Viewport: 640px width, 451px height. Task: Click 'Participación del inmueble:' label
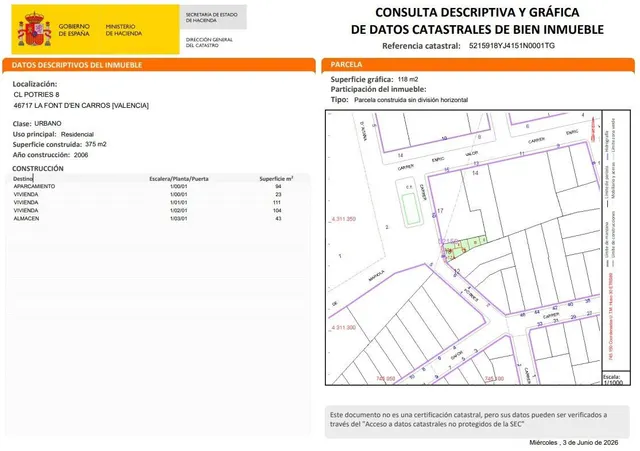click(378, 89)
